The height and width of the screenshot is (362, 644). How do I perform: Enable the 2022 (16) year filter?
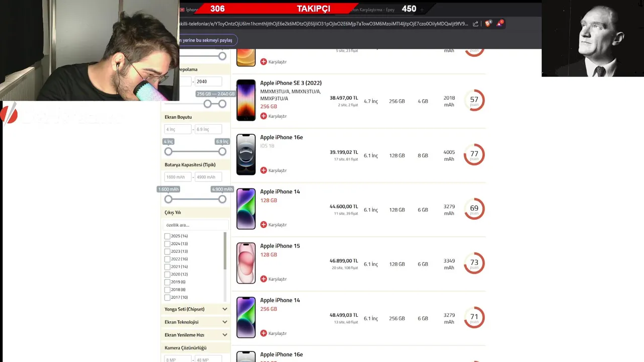(167, 259)
